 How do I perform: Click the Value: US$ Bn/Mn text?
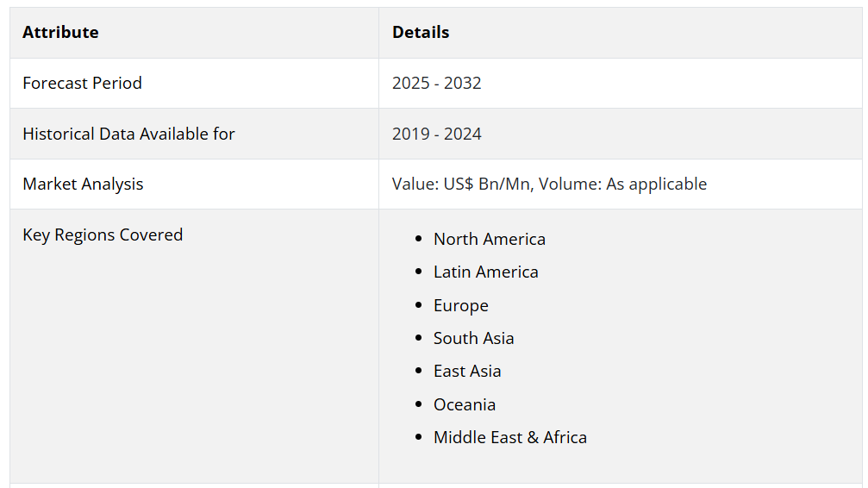(461, 184)
